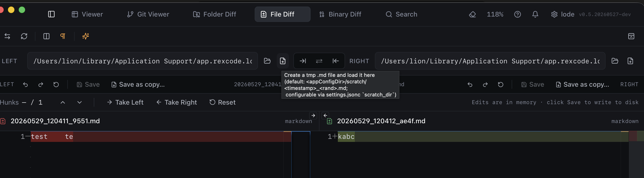Toggle the side-by-side split view
644x178 pixels.
tap(46, 36)
